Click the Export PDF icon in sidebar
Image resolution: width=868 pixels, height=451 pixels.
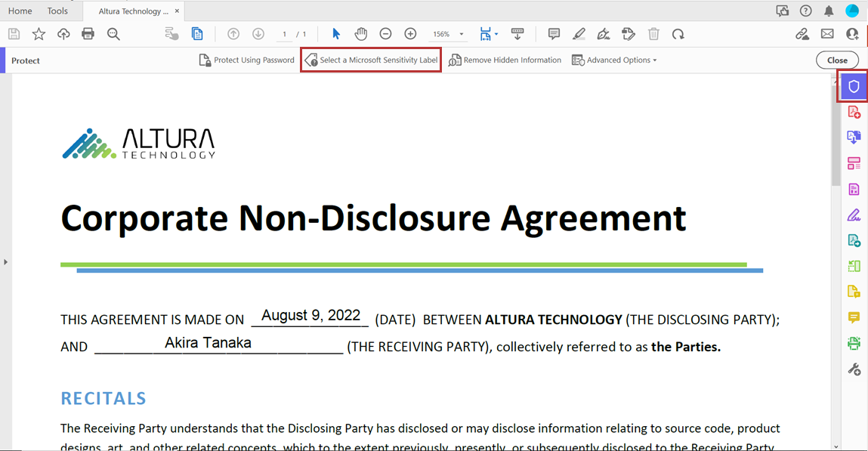click(x=852, y=137)
